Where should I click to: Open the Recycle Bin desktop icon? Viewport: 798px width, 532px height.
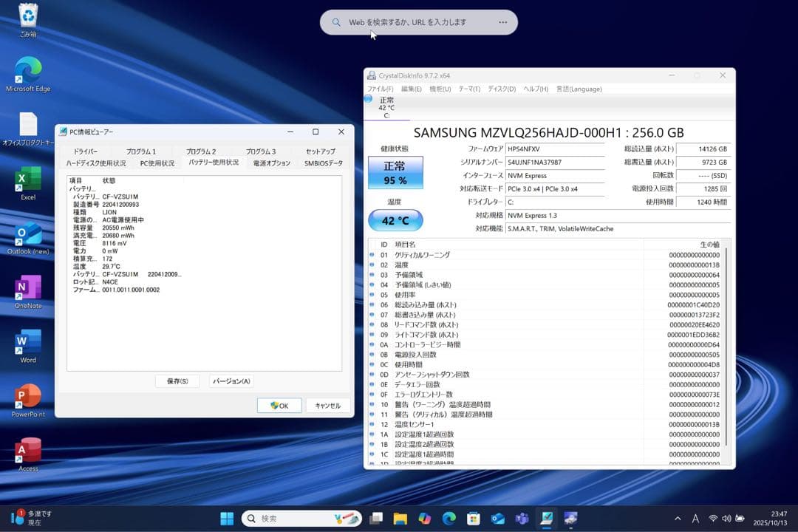coord(28,21)
